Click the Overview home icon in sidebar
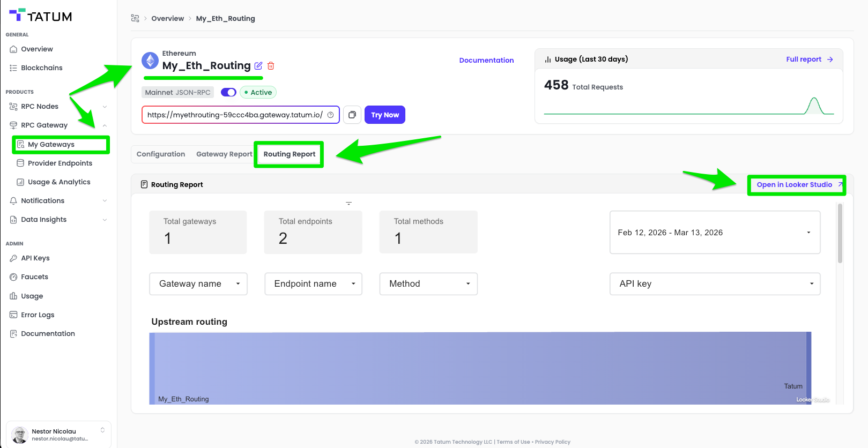The image size is (868, 448). 13,49
